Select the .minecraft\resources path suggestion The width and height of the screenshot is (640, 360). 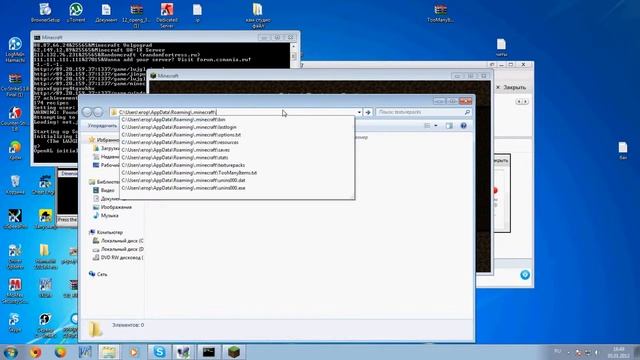pos(237,142)
